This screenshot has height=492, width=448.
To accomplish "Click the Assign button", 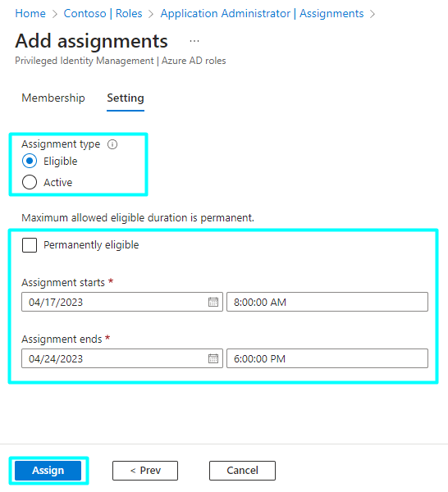I will [x=48, y=471].
